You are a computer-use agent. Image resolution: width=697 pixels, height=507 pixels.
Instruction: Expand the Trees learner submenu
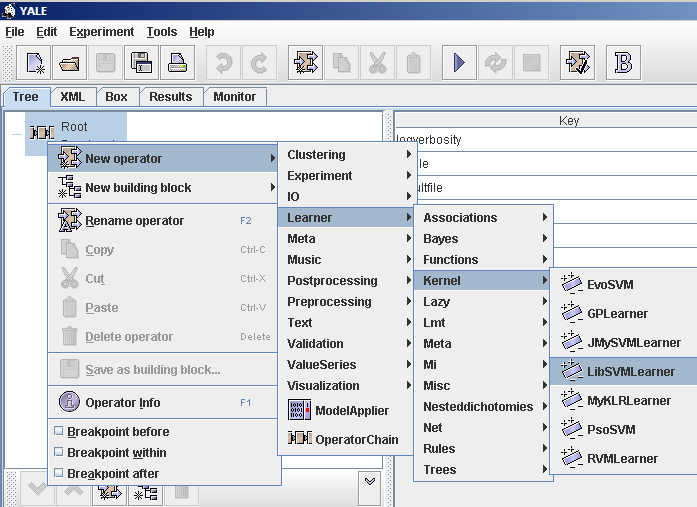pyautogui.click(x=483, y=470)
